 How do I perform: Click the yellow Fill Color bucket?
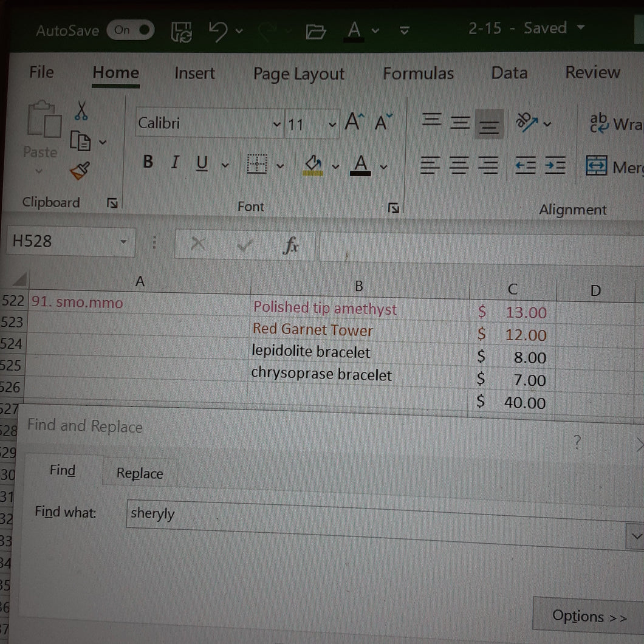pos(313,165)
